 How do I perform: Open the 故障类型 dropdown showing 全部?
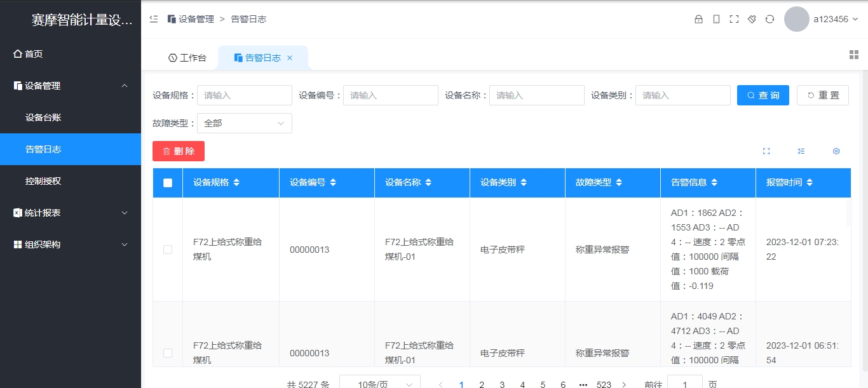[245, 123]
